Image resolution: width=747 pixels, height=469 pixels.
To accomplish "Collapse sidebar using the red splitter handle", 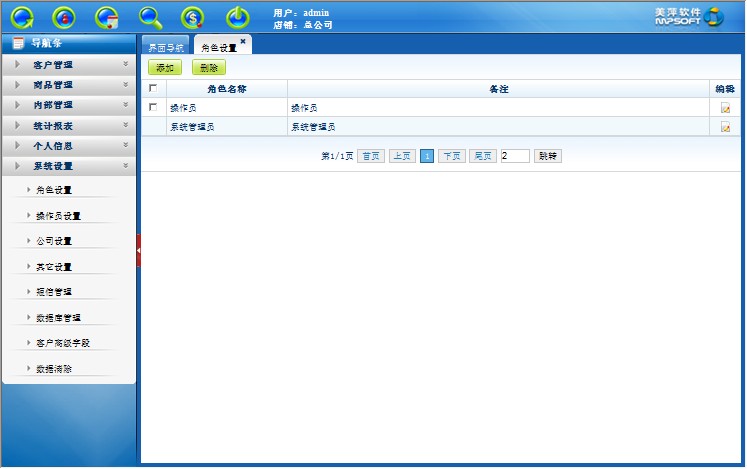I will (139, 250).
